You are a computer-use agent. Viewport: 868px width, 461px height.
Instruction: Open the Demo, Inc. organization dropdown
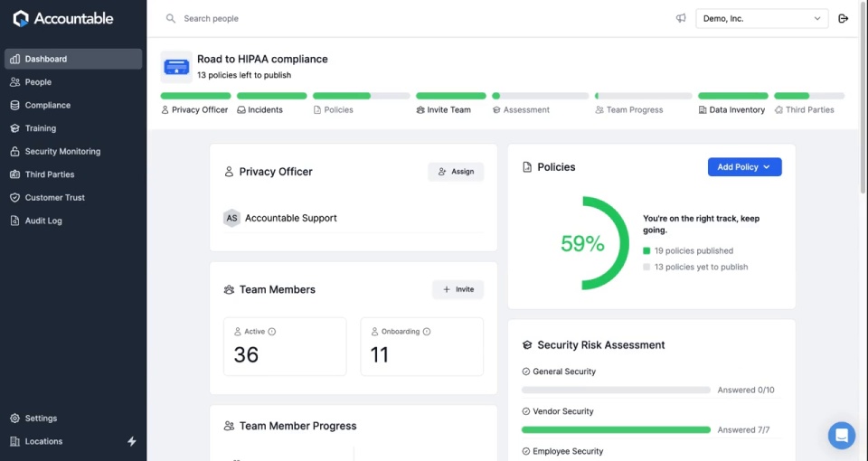pos(761,18)
